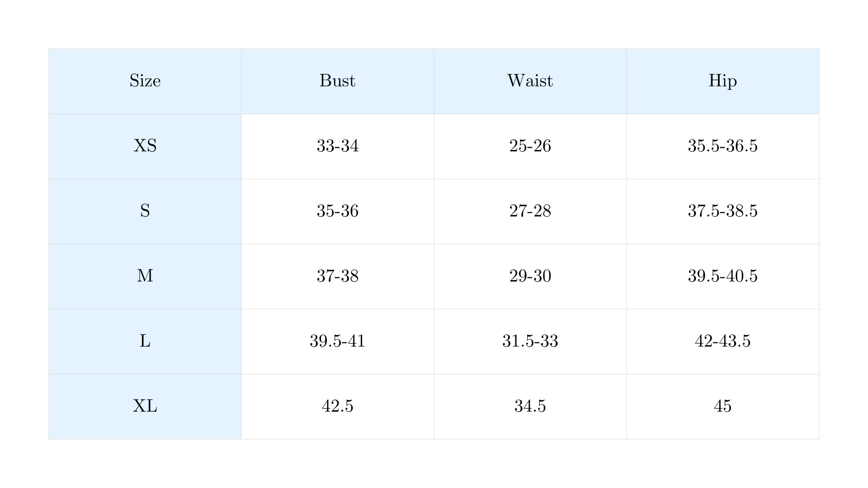The height and width of the screenshot is (488, 868).
Task: Click the XL size row label
Action: [x=145, y=406]
